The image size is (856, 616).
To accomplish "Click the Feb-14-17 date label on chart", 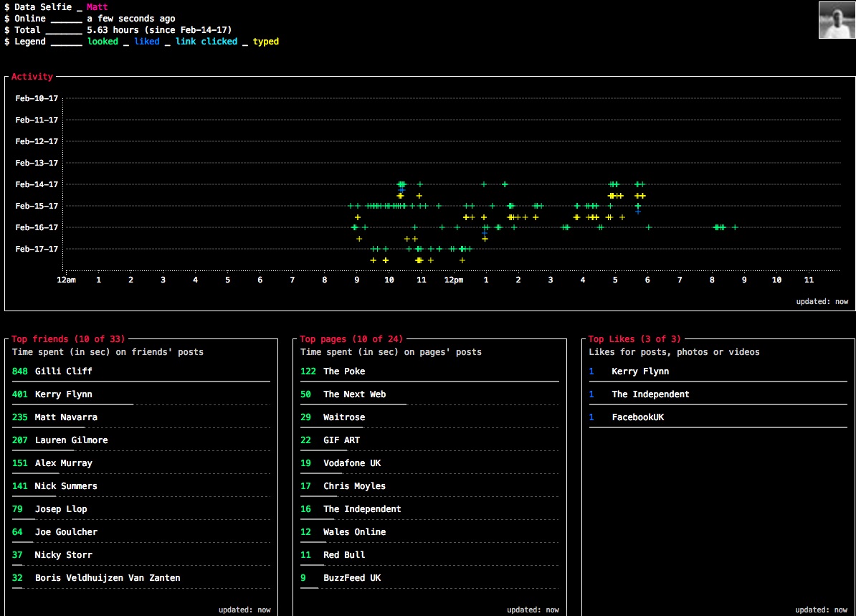I will coord(37,184).
